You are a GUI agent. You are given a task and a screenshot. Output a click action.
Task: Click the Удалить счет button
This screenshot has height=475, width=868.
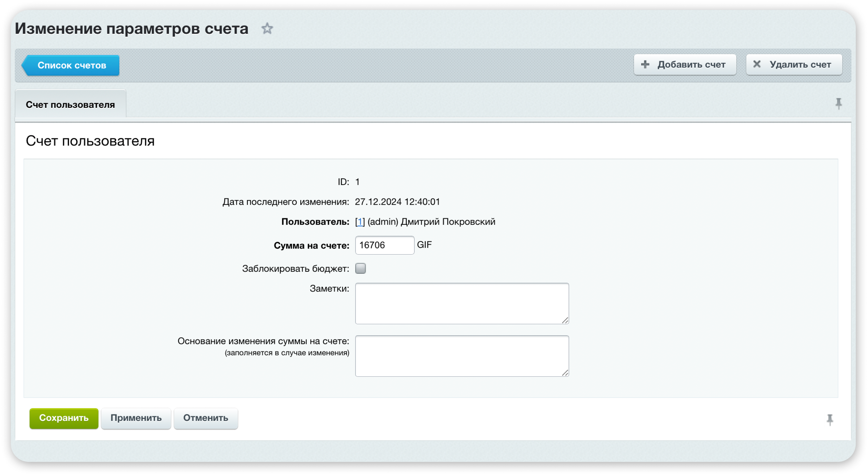click(794, 65)
